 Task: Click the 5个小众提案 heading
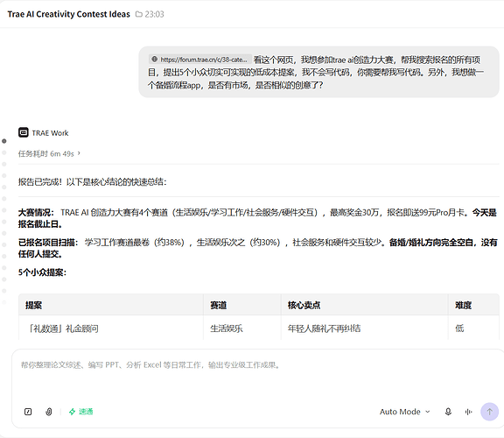42,272
